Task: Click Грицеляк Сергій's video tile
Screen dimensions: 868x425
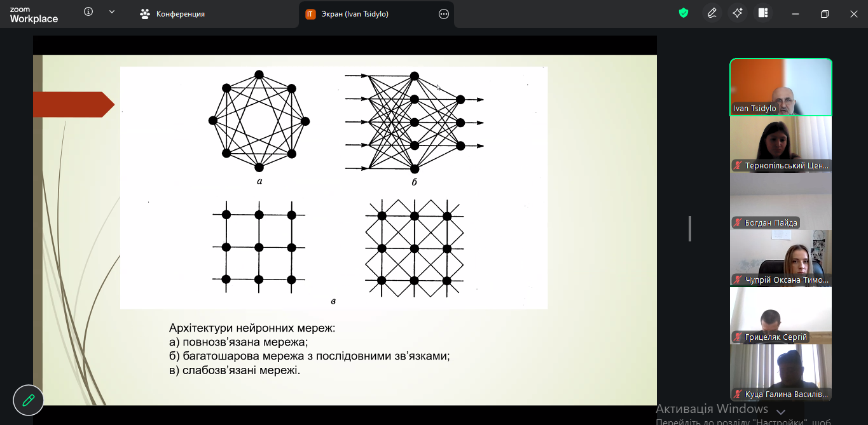Action: pos(780,316)
